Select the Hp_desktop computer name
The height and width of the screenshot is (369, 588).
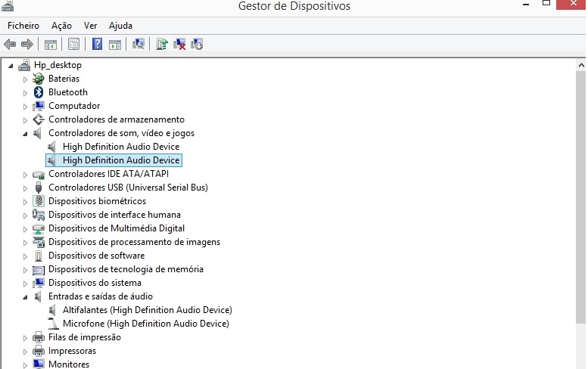point(58,65)
